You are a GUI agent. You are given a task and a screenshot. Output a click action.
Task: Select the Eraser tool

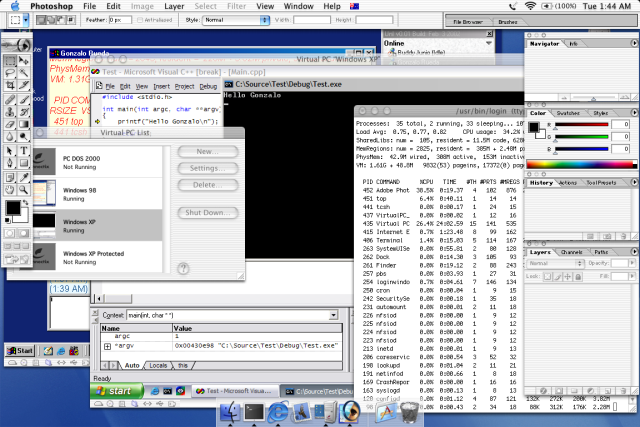pyautogui.click(x=10, y=124)
